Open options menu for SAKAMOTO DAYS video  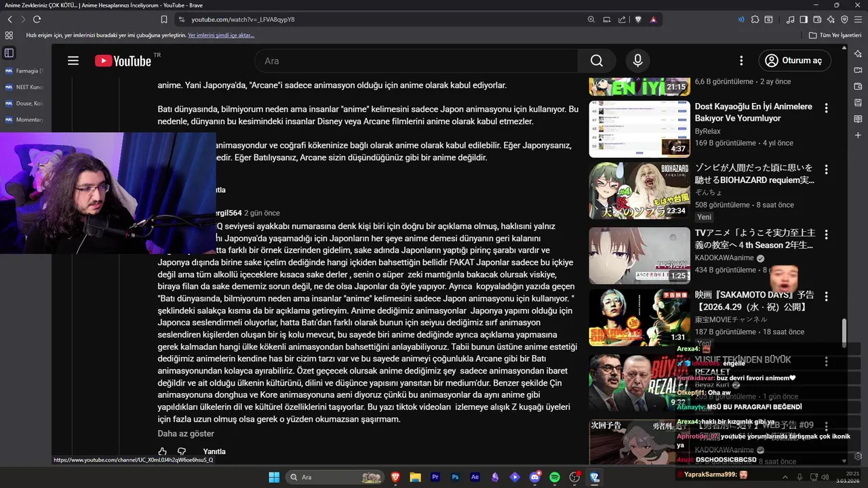click(x=826, y=297)
